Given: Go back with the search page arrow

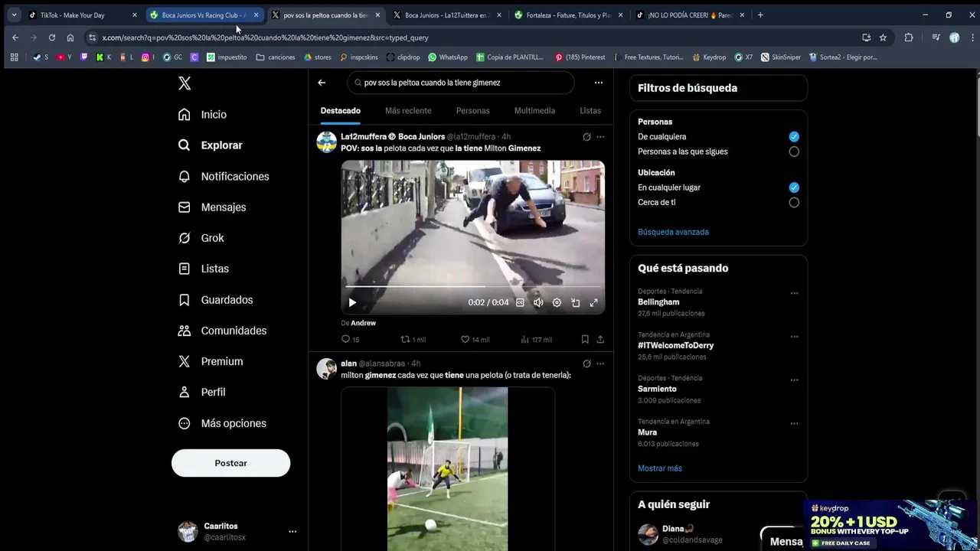Looking at the screenshot, I should 322,83.
